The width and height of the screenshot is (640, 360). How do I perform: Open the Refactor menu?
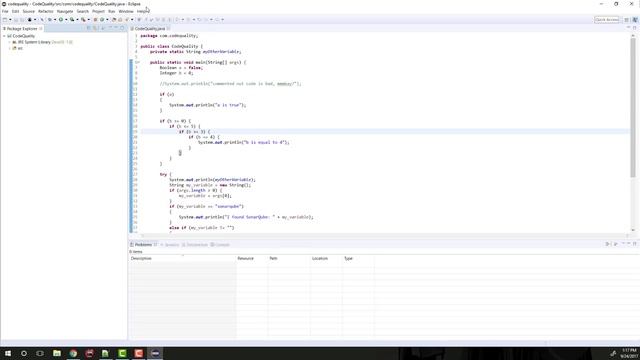pos(46,11)
